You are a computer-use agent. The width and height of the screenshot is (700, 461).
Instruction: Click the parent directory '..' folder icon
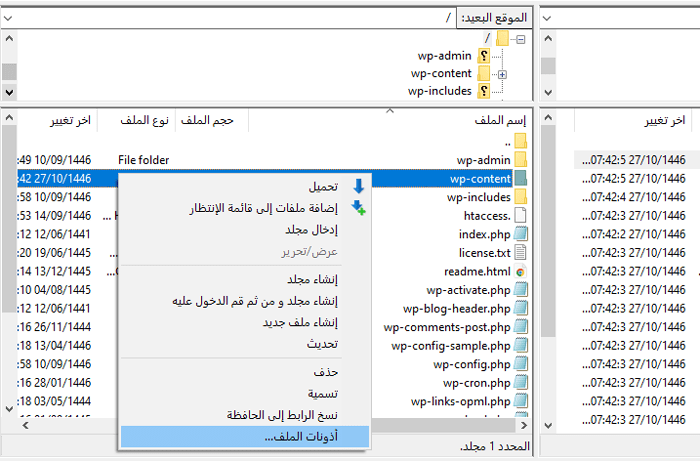pos(521,141)
